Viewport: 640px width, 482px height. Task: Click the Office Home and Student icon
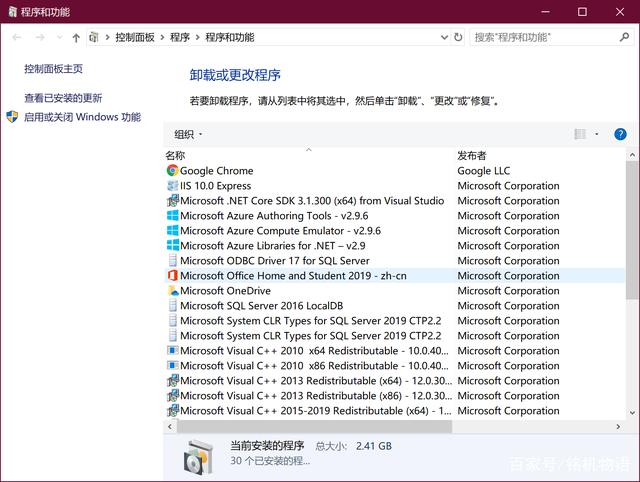pyautogui.click(x=173, y=275)
